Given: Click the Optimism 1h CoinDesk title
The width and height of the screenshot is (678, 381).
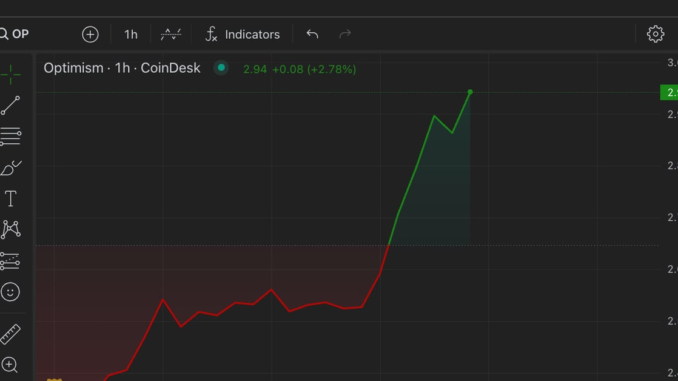Looking at the screenshot, I should [x=122, y=68].
